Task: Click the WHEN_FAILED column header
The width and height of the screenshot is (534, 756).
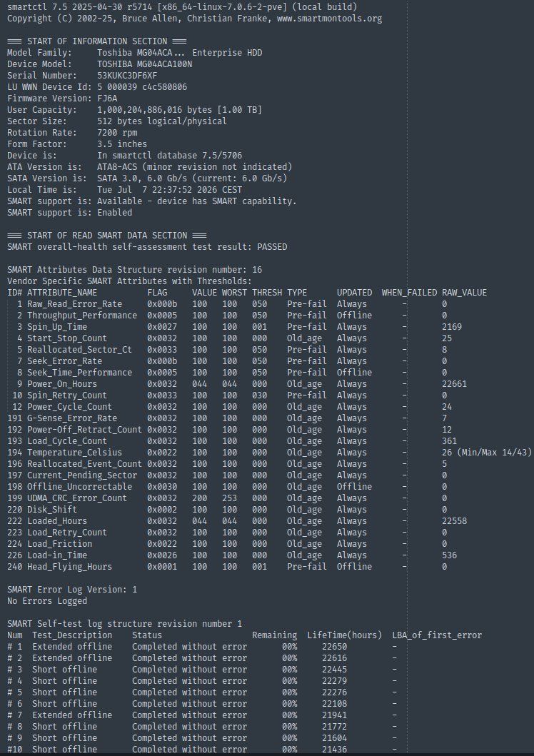Action: tap(409, 293)
